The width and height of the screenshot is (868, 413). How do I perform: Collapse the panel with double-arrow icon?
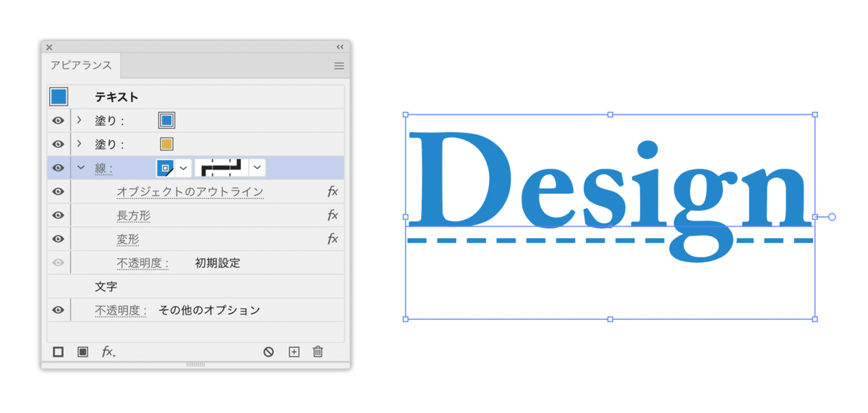coord(340,47)
